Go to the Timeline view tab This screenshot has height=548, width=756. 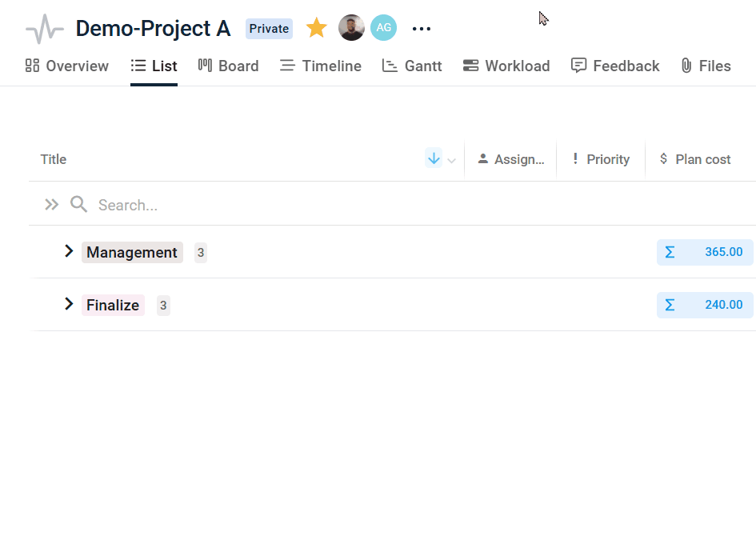click(x=321, y=66)
